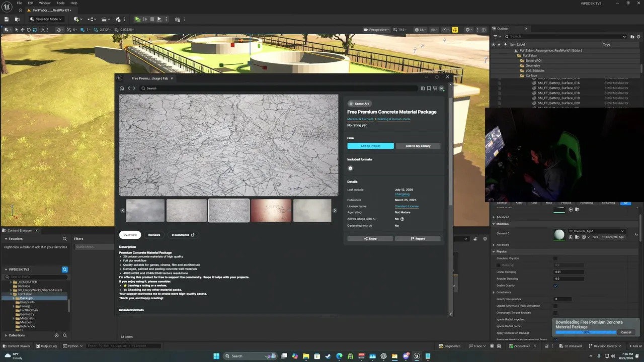Select the Translate move gizmo tool

click(22, 30)
